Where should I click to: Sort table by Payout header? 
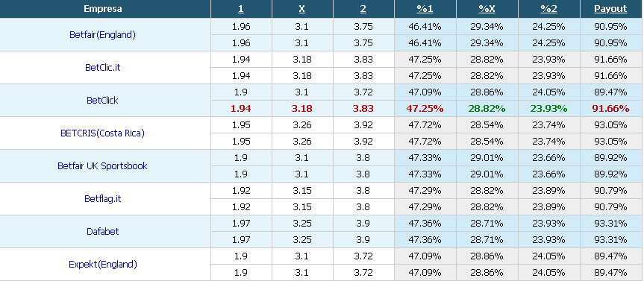coord(610,9)
